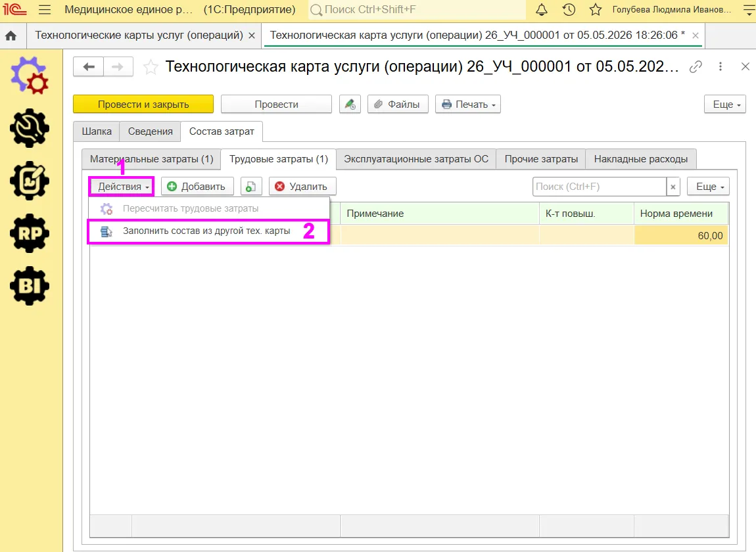
Task: Open notifications bell icon
Action: 542,10
